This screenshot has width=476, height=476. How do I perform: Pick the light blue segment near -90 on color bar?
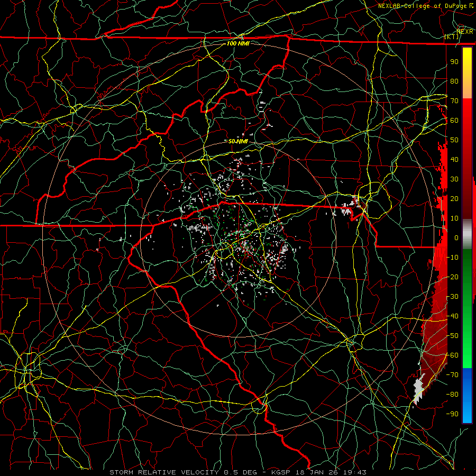pyautogui.click(x=467, y=413)
